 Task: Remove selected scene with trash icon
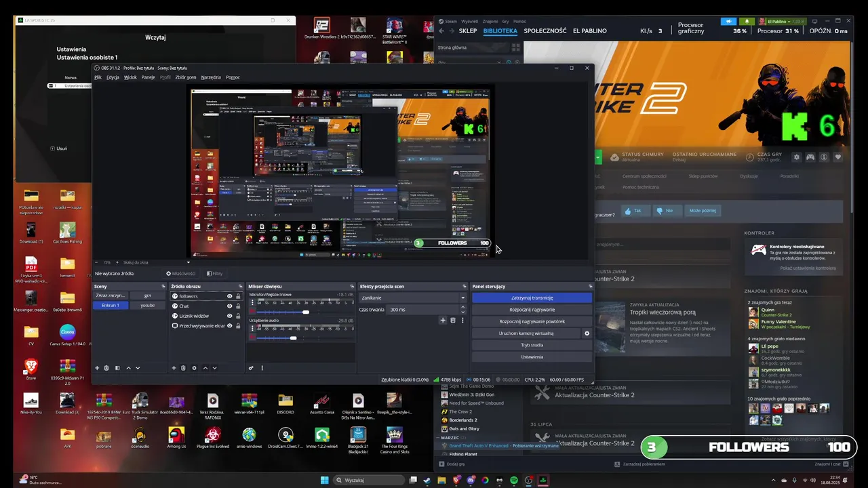106,368
